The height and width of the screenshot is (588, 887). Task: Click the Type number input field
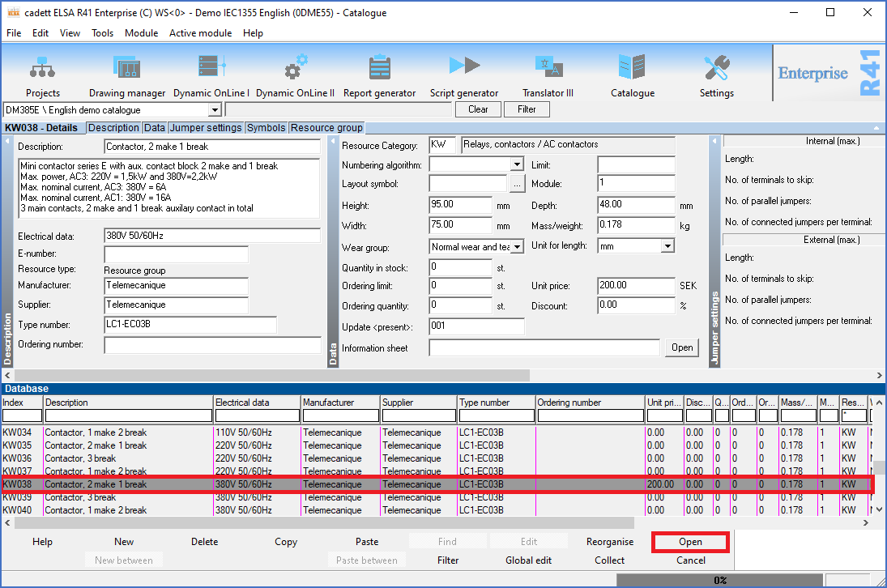pyautogui.click(x=190, y=325)
